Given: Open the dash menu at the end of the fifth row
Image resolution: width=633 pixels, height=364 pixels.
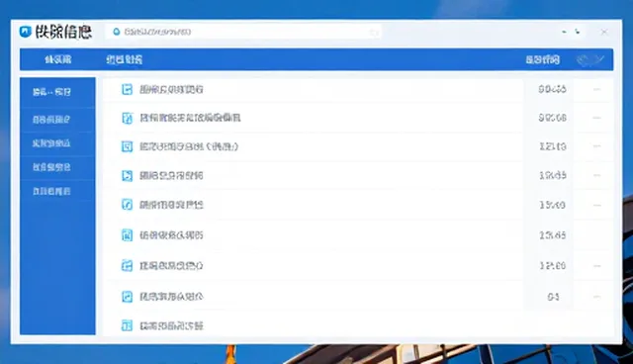Looking at the screenshot, I should click(596, 205).
